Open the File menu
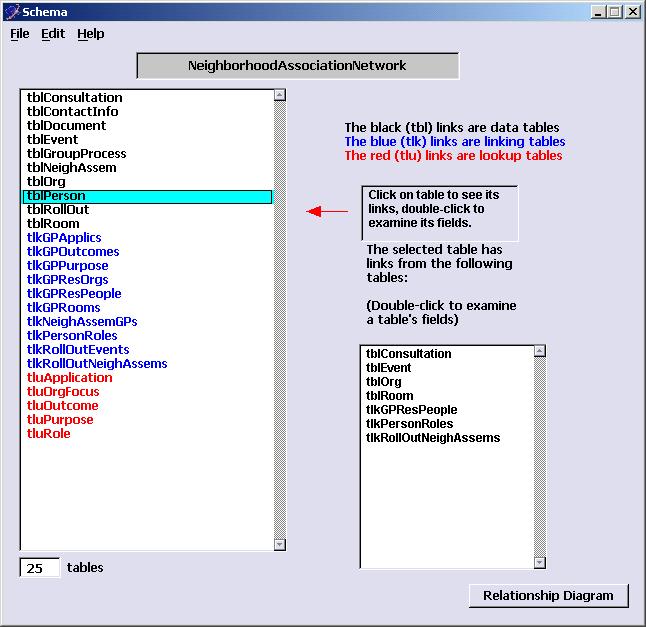This screenshot has width=646, height=627. click(x=20, y=34)
